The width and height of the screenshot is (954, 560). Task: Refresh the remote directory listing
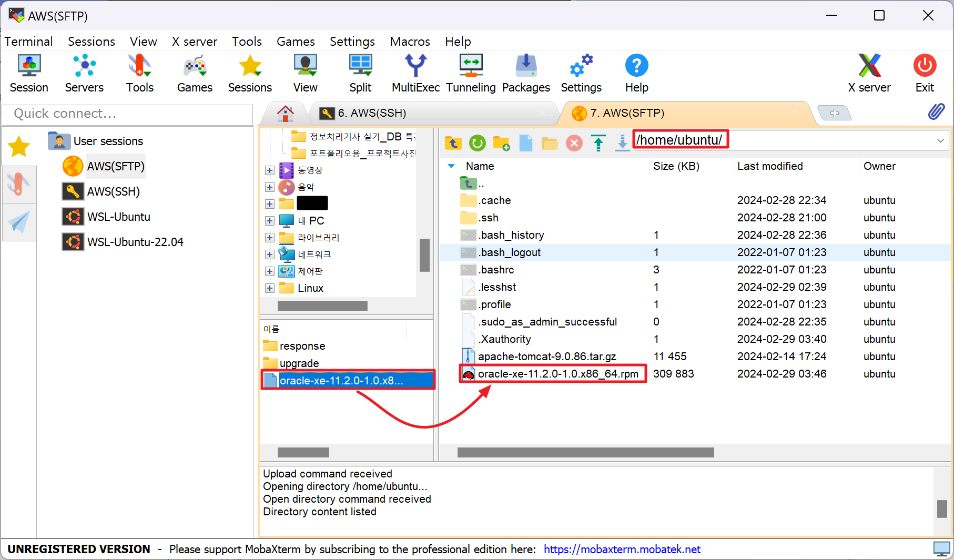[x=477, y=142]
